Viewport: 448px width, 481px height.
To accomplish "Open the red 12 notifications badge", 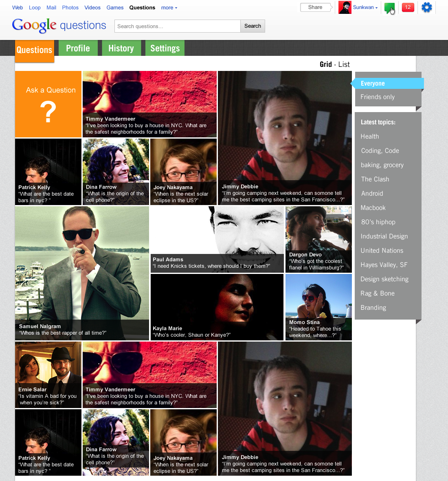I will tap(408, 7).
